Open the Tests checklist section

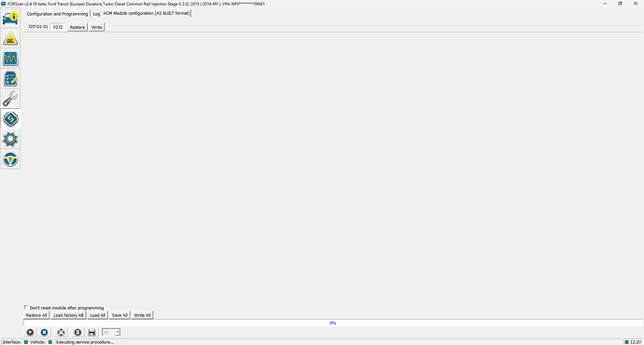(10, 78)
